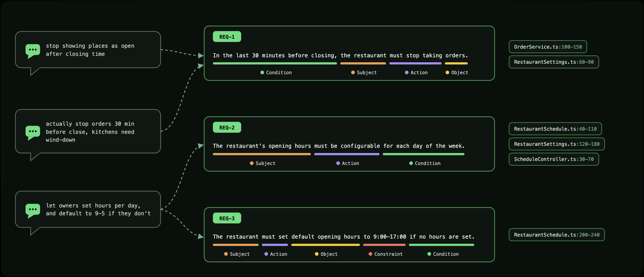Select the "let owners set hours per day" message text
Viewport: 644px width, 277px height.
coord(98,209)
